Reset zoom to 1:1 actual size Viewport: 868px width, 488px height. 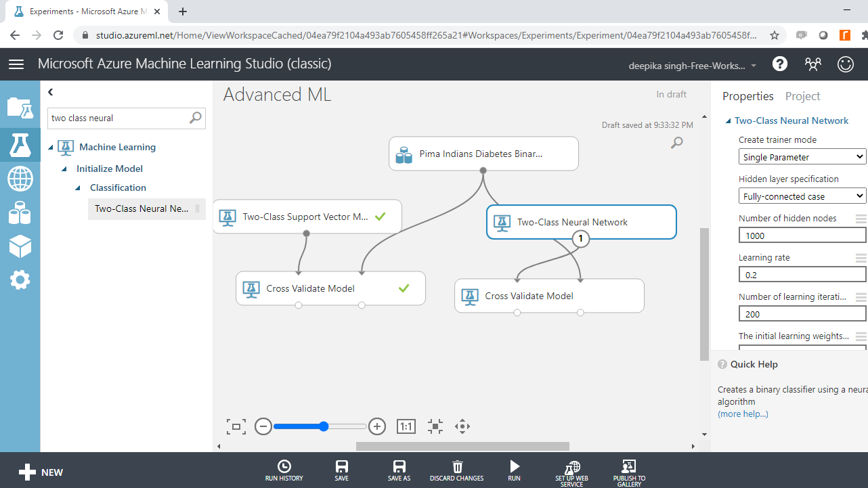coord(406,426)
